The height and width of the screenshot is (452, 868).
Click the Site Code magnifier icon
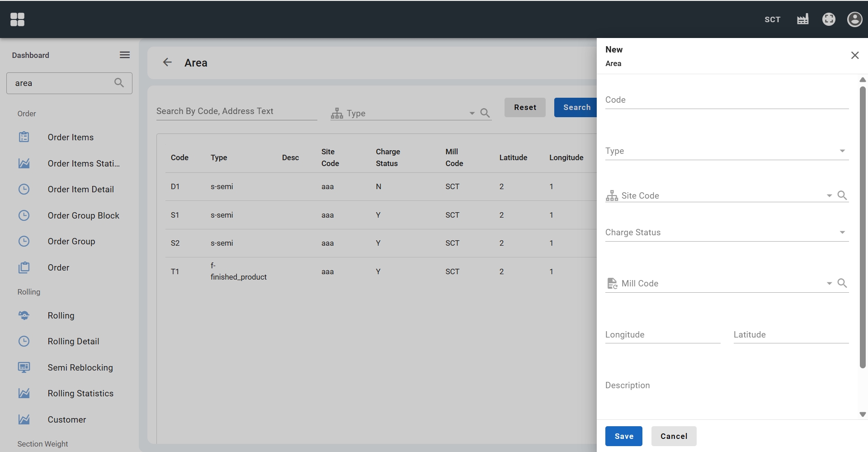pos(842,195)
